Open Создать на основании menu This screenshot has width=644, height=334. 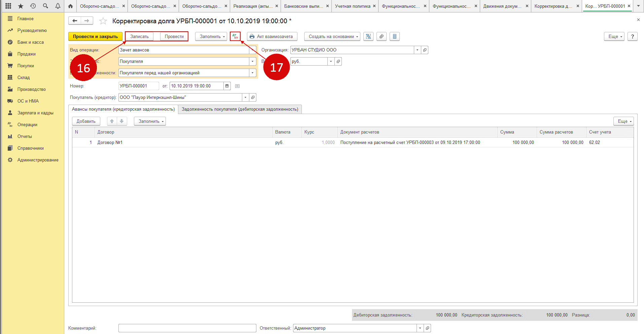click(x=332, y=36)
